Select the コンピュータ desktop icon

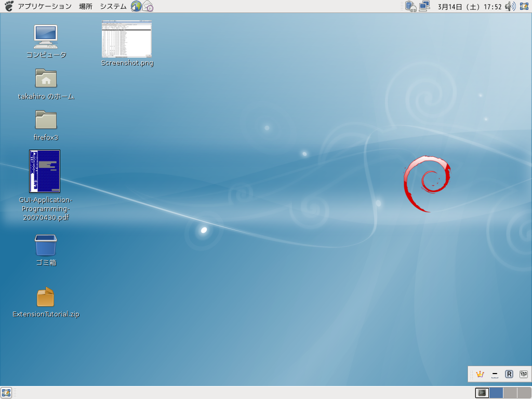[x=46, y=36]
